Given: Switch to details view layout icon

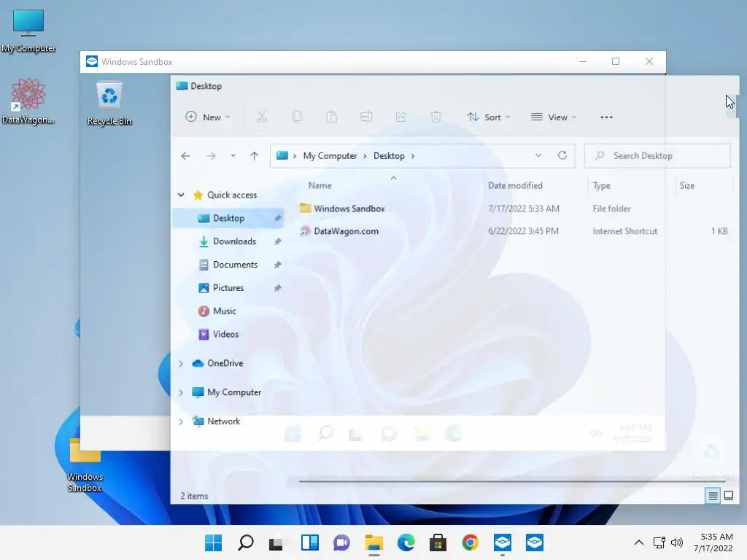Looking at the screenshot, I should coord(713,496).
